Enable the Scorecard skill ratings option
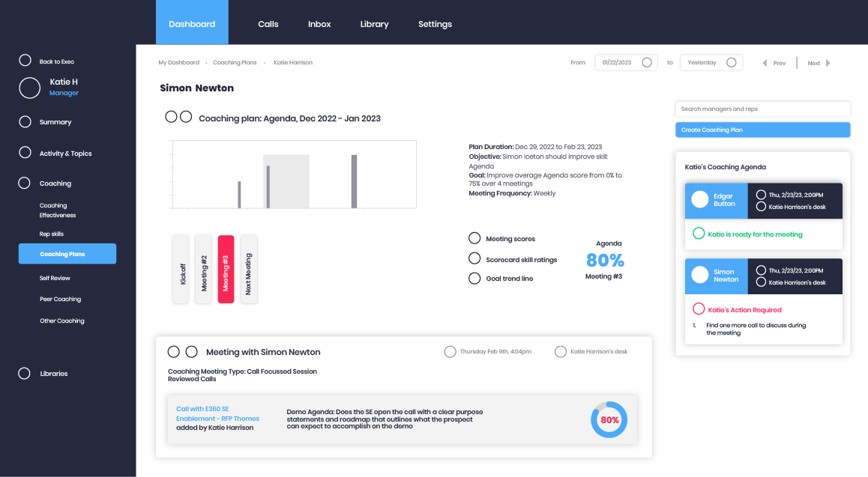The height and width of the screenshot is (477, 868). [474, 258]
